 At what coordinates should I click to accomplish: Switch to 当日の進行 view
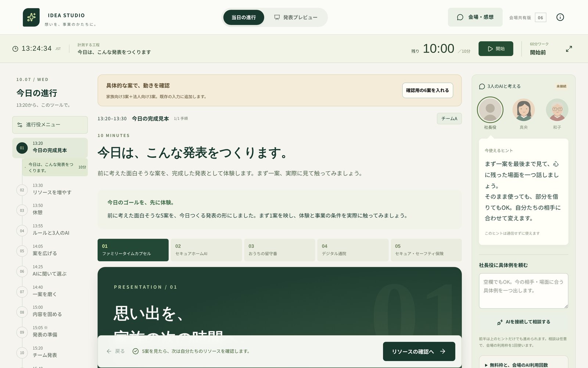[244, 17]
